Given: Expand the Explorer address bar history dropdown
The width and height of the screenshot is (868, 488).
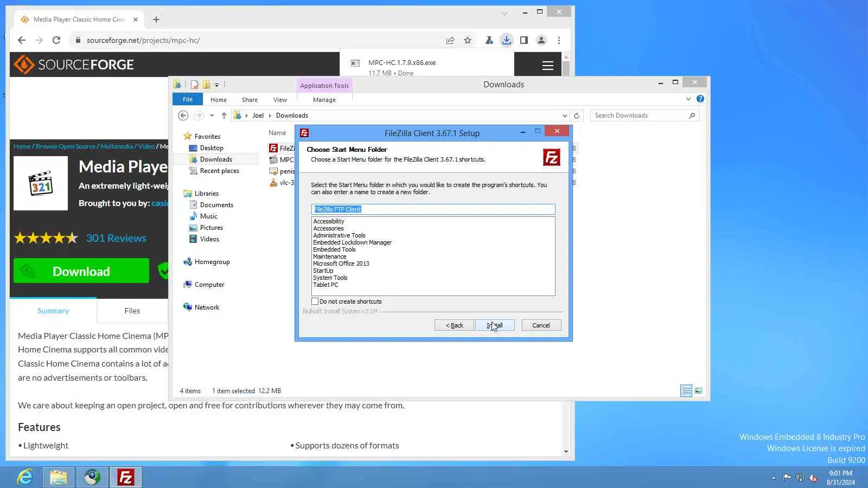Looking at the screenshot, I should pos(565,115).
